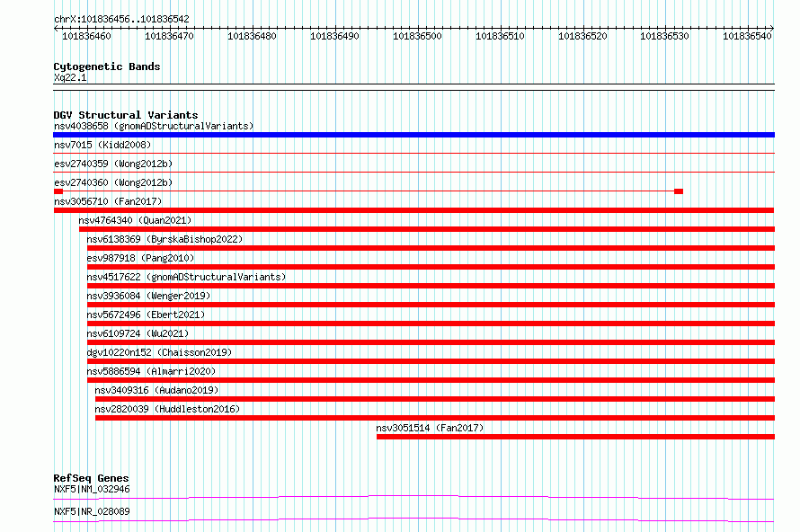Click the right red block of esv2740360
800x532 pixels.
coord(679,191)
